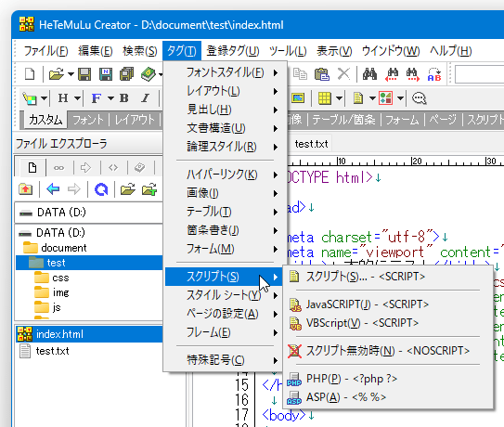
Task: Click the paste clipboard icon
Action: click(x=322, y=74)
